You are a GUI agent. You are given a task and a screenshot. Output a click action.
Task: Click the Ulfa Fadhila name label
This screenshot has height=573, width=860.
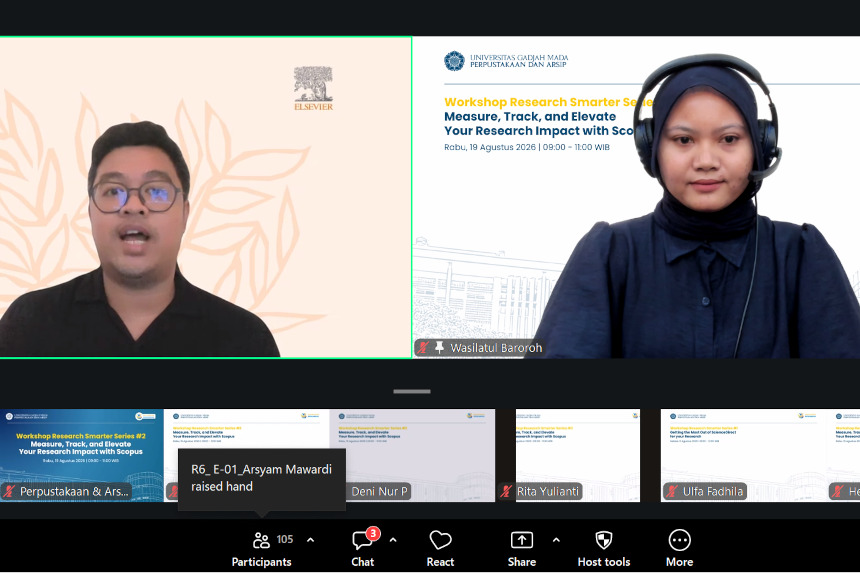712,491
